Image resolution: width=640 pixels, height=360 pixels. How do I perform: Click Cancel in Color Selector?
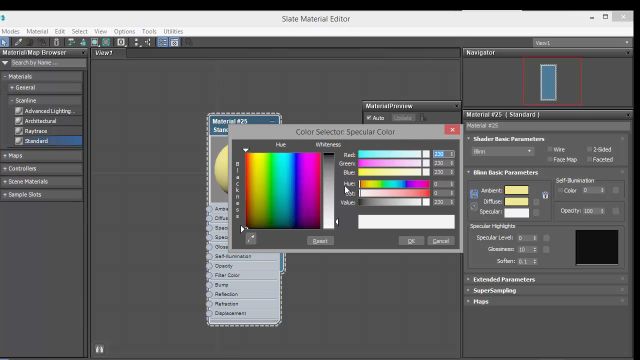(x=441, y=241)
